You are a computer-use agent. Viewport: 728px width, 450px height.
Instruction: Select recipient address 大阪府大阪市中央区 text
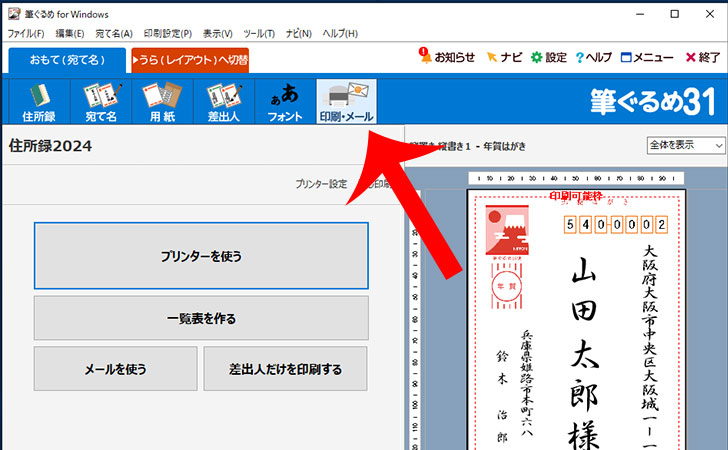pos(650,346)
